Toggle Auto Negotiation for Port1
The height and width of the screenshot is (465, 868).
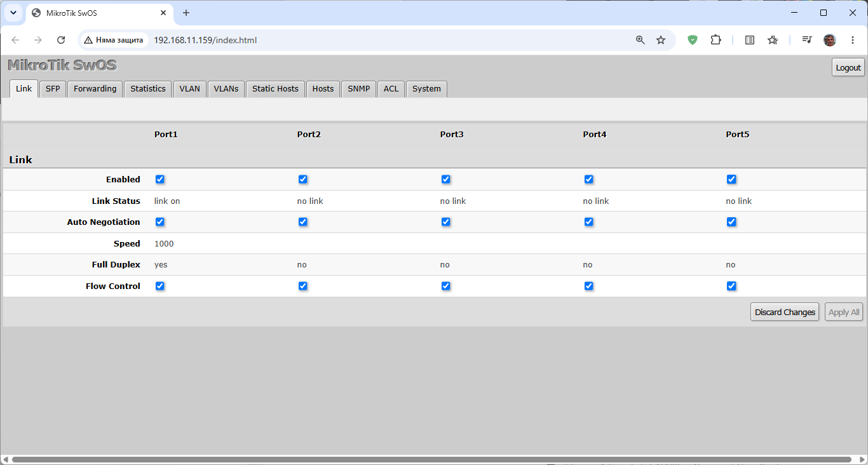point(160,222)
